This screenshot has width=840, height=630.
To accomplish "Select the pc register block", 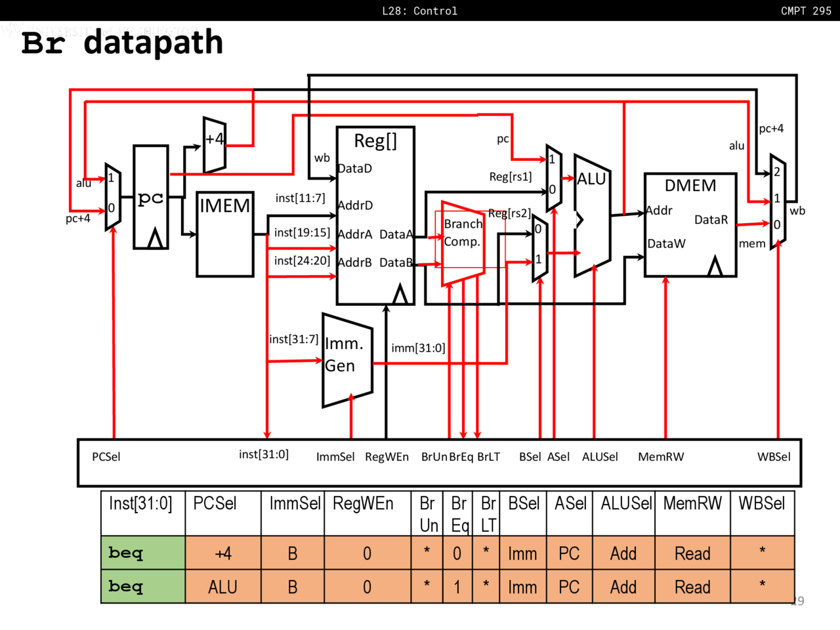I will click(x=150, y=198).
